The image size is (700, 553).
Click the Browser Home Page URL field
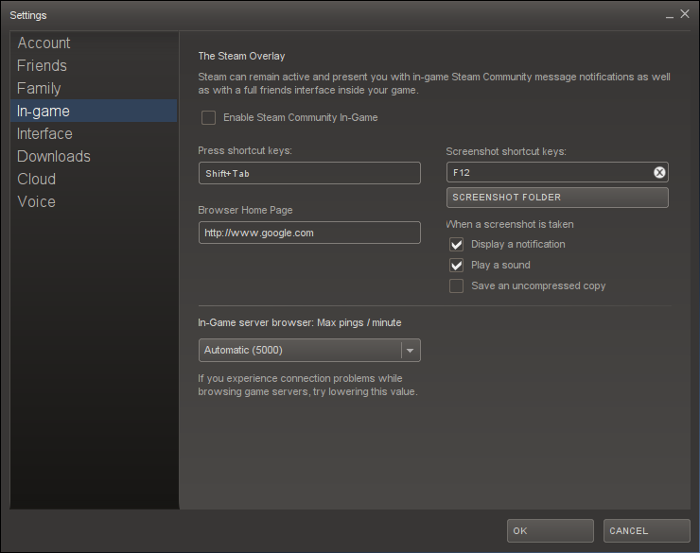309,233
